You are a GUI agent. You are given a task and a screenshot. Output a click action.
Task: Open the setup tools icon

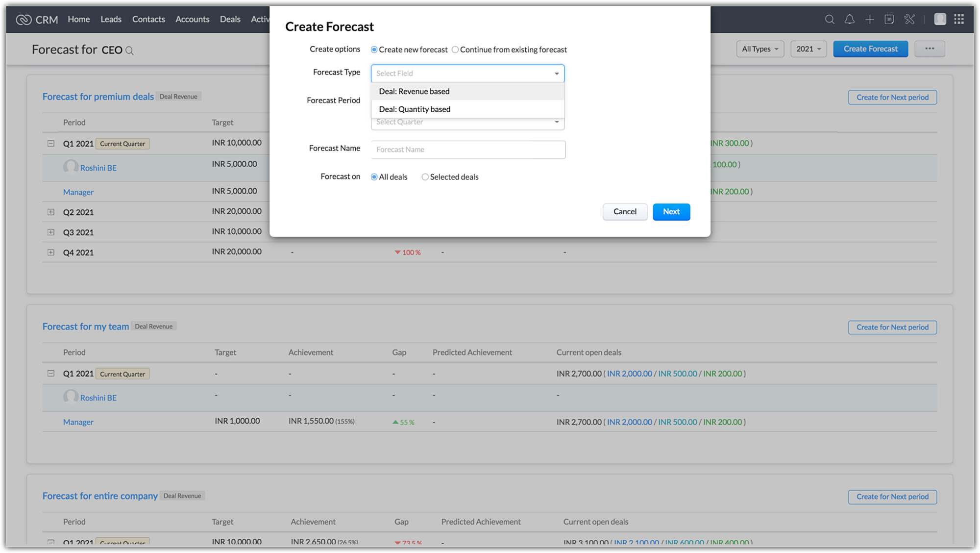click(909, 19)
